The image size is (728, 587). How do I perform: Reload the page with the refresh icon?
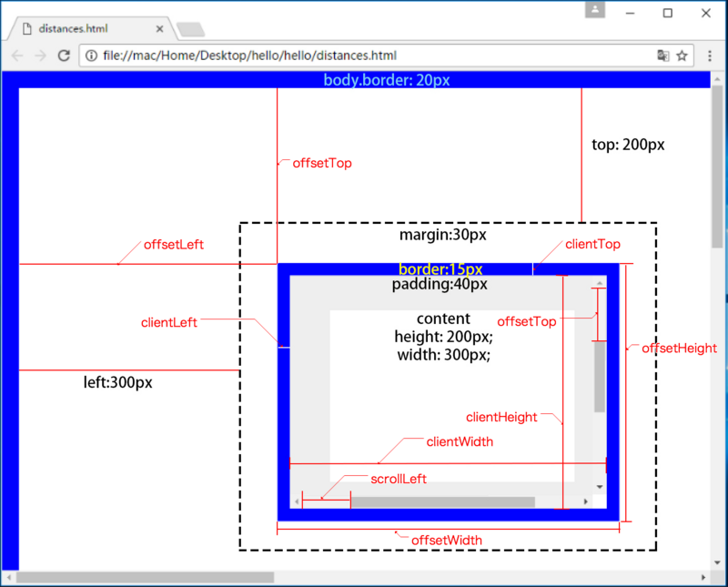64,56
